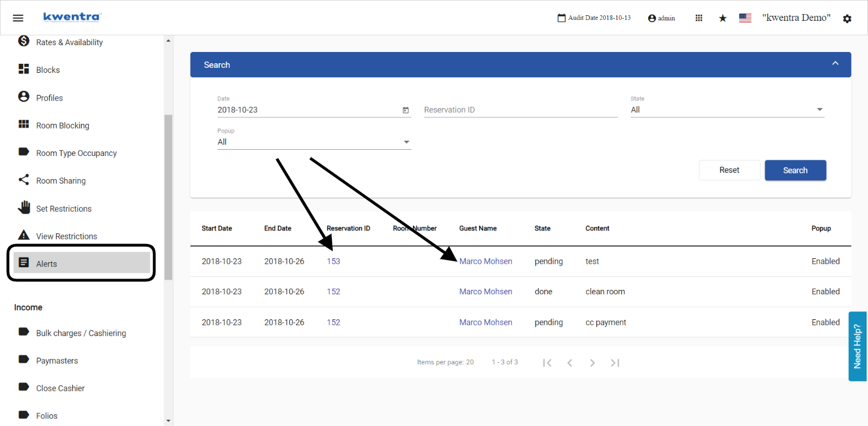
Task: Click the Reset button
Action: point(730,170)
